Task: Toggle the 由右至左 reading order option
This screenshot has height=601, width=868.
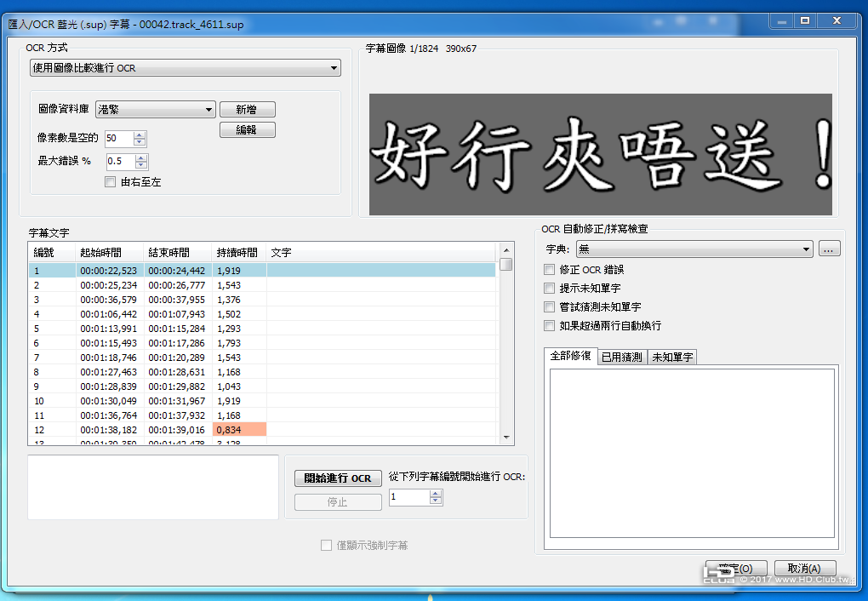Action: pyautogui.click(x=110, y=181)
